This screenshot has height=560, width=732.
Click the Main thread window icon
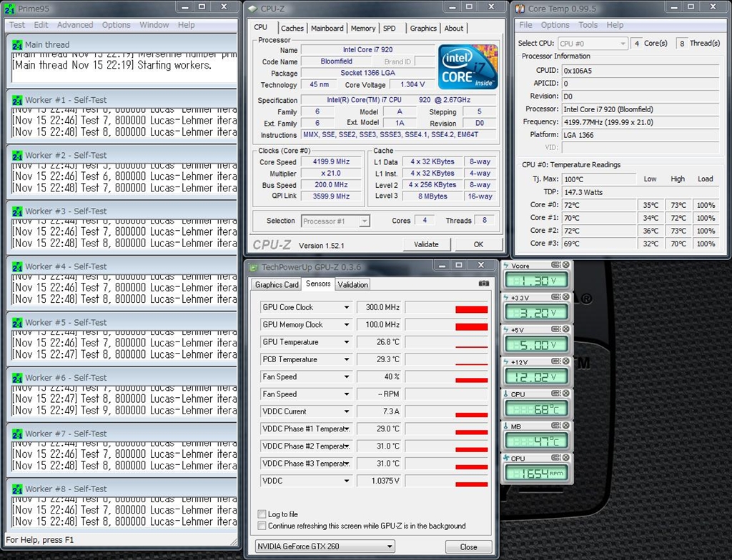pyautogui.click(x=17, y=44)
